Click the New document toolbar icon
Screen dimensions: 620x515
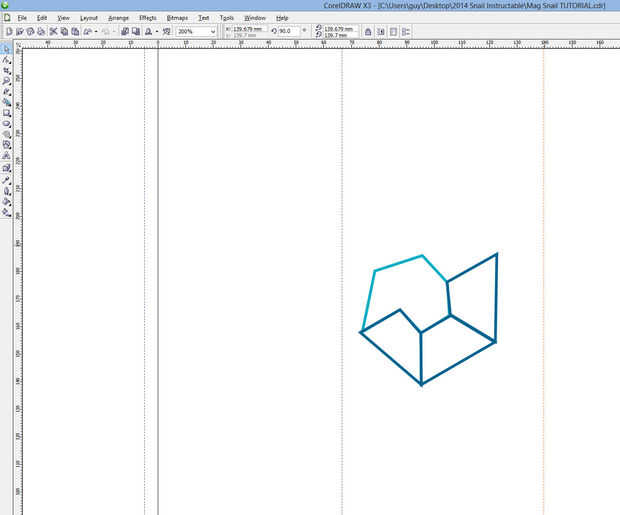tap(9, 31)
